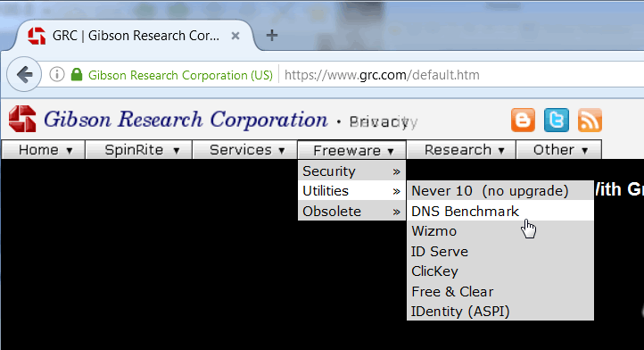The height and width of the screenshot is (350, 644).
Task: Expand the Security submenu
Action: (x=351, y=171)
